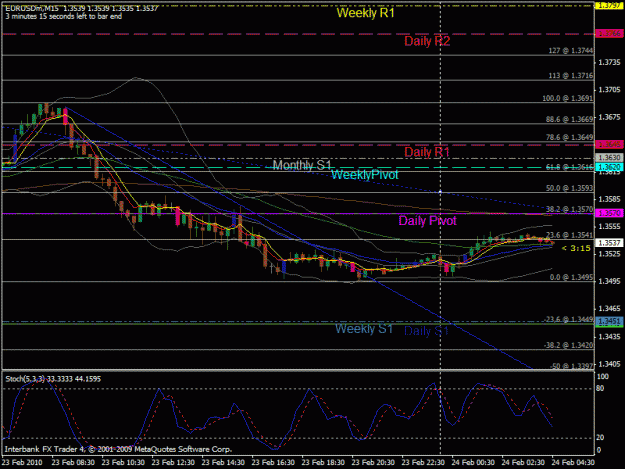This screenshot has width=625, height=469.
Task: Click the magenta 1.3570 price tag
Action: (x=609, y=213)
